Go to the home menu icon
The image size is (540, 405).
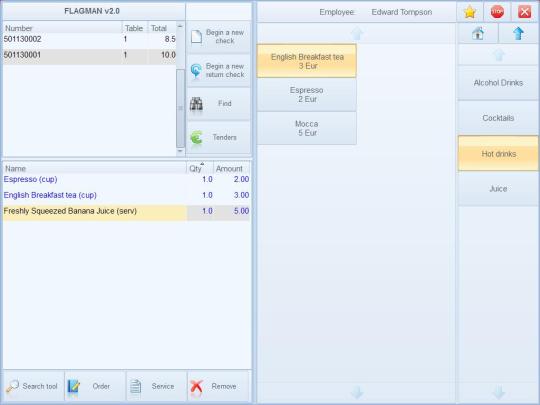(478, 34)
